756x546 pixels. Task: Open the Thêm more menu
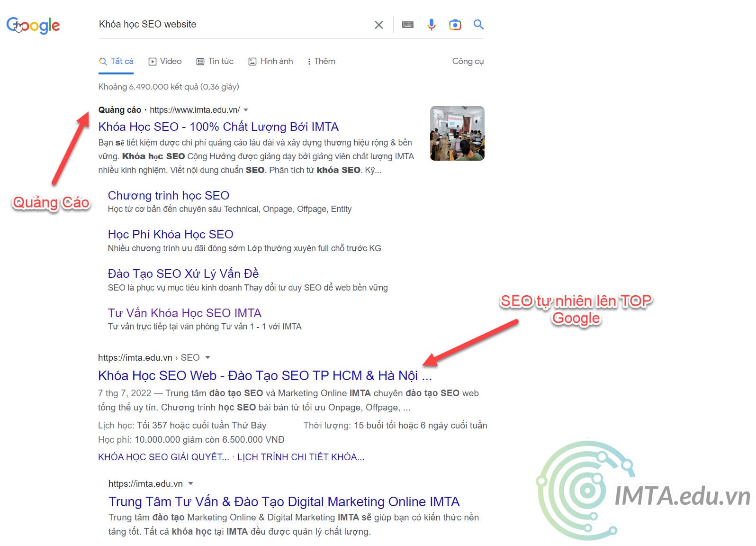tap(321, 61)
